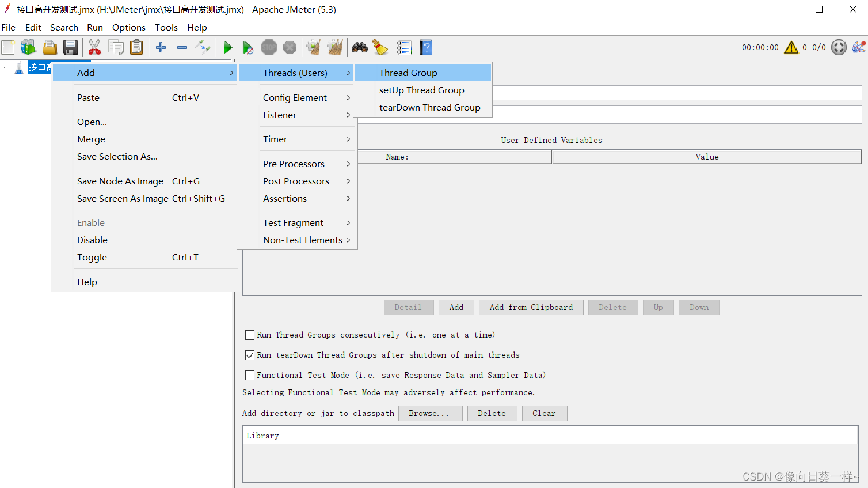The image size is (868, 488).
Task: Expand the Non-Test Elements submenu
Action: 295,240
